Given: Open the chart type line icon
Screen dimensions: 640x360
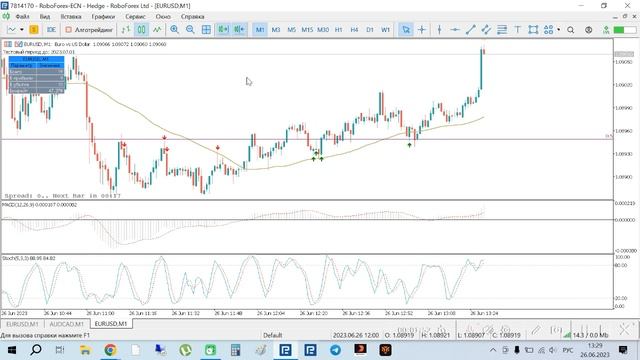Looking at the screenshot, I should 12,30.
